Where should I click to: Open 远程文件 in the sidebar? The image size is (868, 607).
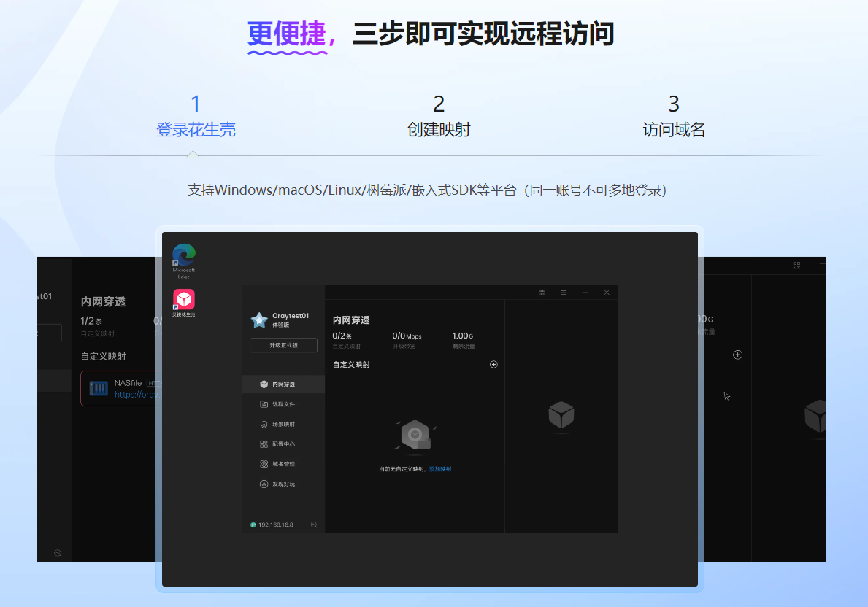click(x=283, y=404)
